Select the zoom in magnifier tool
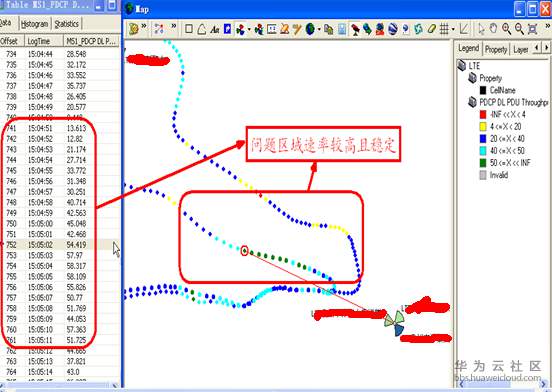The height and width of the screenshot is (392, 552). (x=507, y=29)
